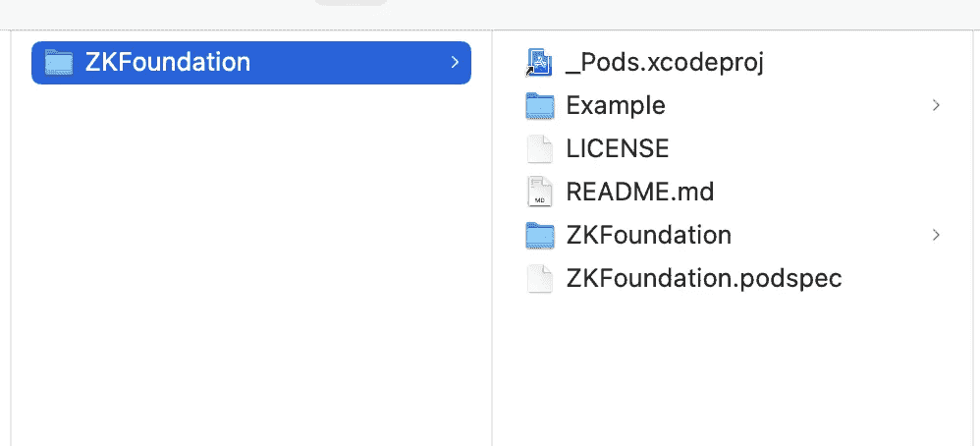
Task: Select the ZKFoundation.podspec file name
Action: tap(704, 278)
